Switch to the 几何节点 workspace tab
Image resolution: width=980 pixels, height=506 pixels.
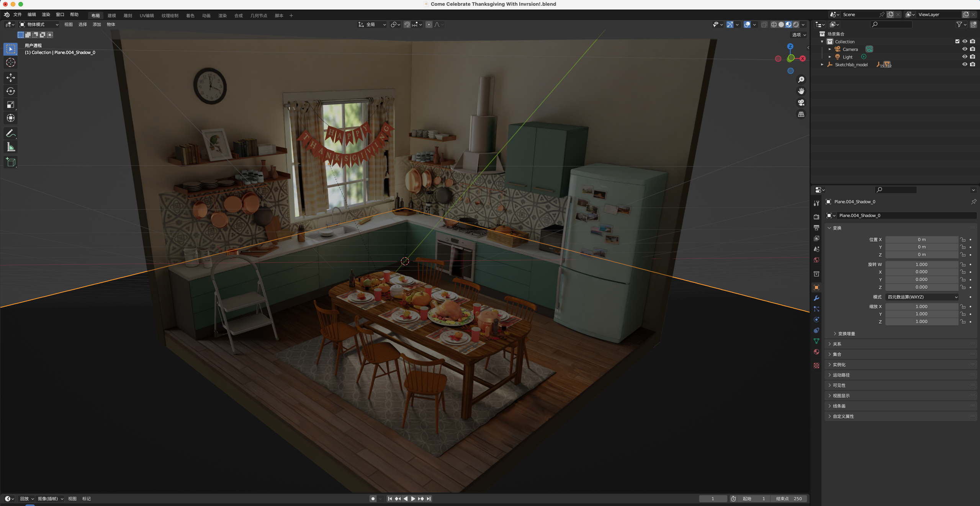pos(259,16)
